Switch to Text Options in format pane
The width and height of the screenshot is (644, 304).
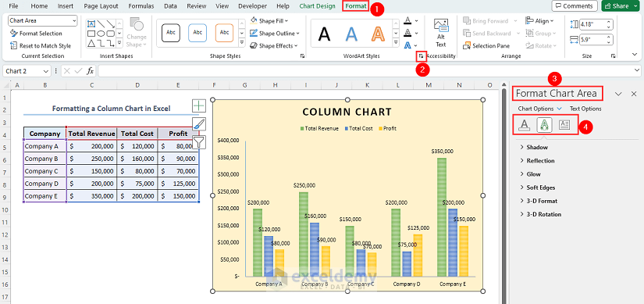[585, 109]
